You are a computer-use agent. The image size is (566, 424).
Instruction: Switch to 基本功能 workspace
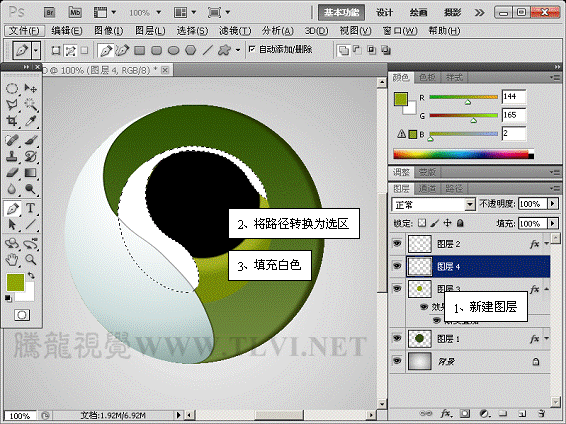pyautogui.click(x=341, y=13)
